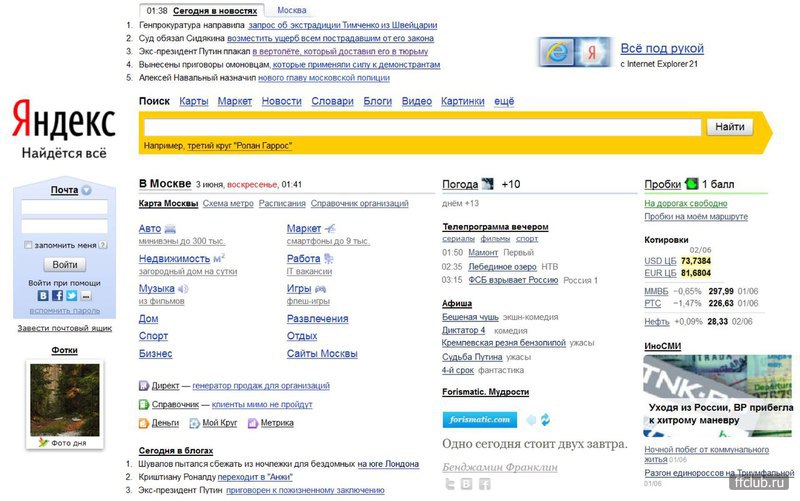Open the ИноСМИ TNK-BP news image
Viewport: 800px width, 501px height.
click(x=718, y=396)
